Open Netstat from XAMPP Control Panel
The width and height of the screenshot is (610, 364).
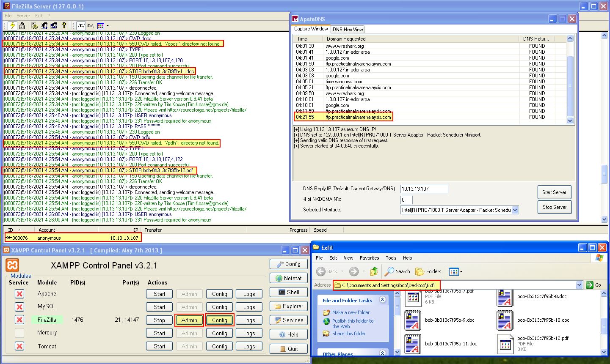[288, 278]
